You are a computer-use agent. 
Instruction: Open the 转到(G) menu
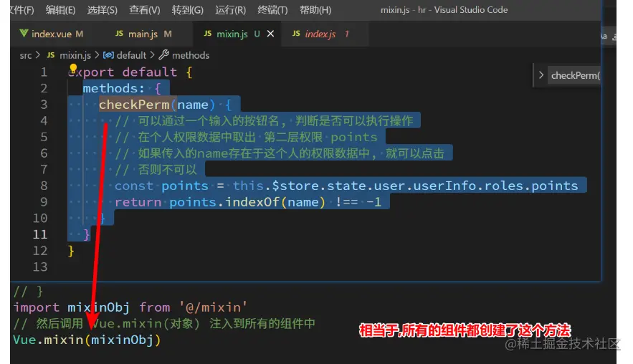(187, 10)
